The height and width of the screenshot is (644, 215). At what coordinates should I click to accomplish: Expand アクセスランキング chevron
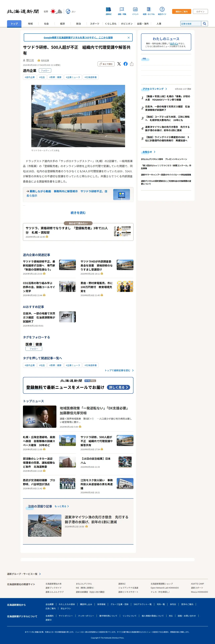pos(166,89)
